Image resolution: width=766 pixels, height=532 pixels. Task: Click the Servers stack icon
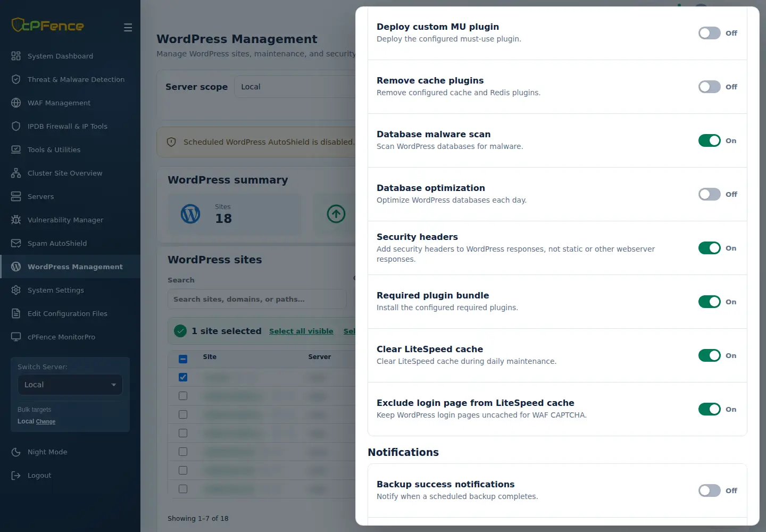coord(16,196)
